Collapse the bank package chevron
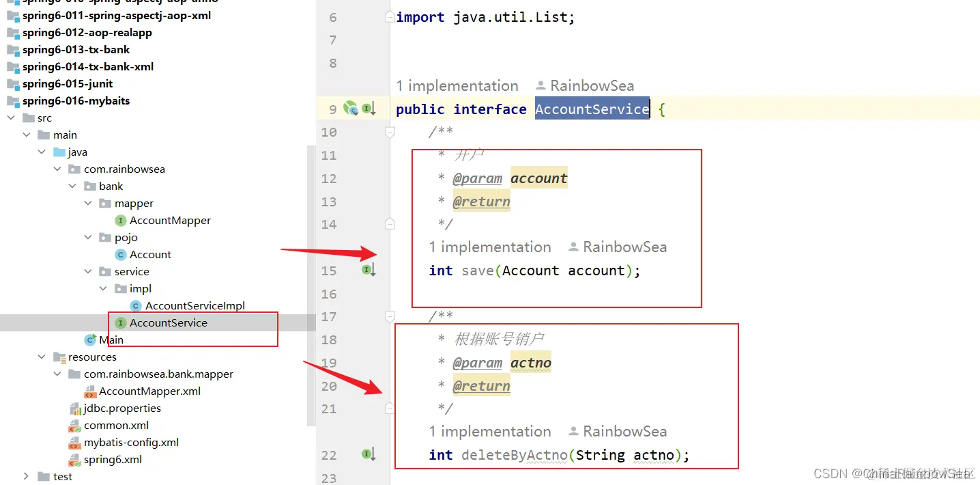 coord(72,186)
